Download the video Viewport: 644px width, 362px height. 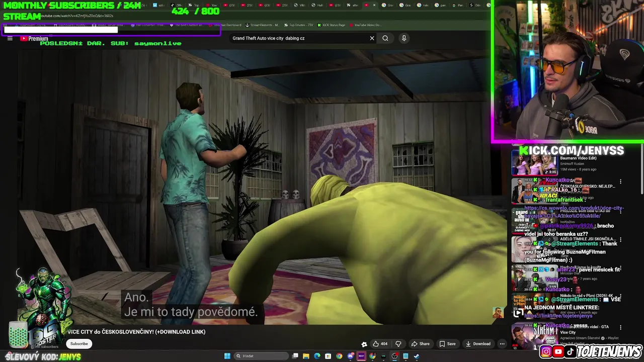(478, 344)
